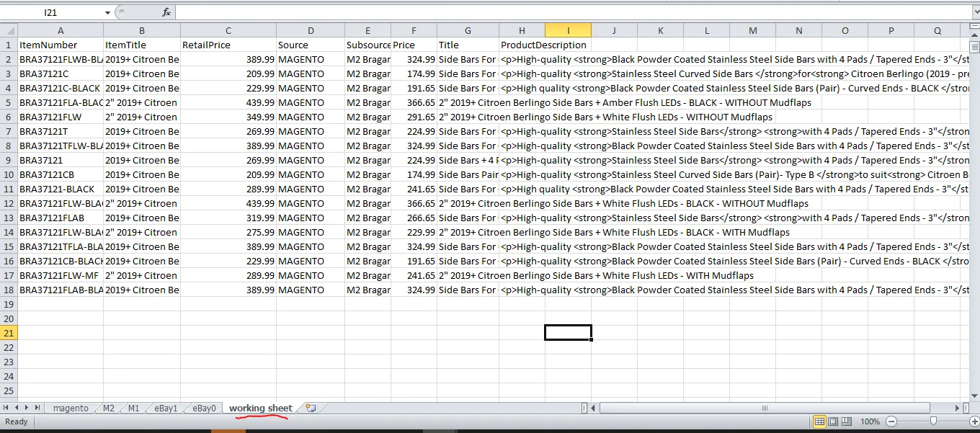Click the ItemNumber header cell

pos(61,45)
